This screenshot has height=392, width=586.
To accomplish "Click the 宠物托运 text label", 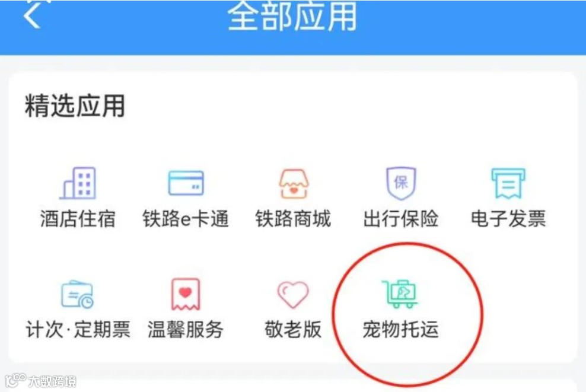I will [400, 330].
